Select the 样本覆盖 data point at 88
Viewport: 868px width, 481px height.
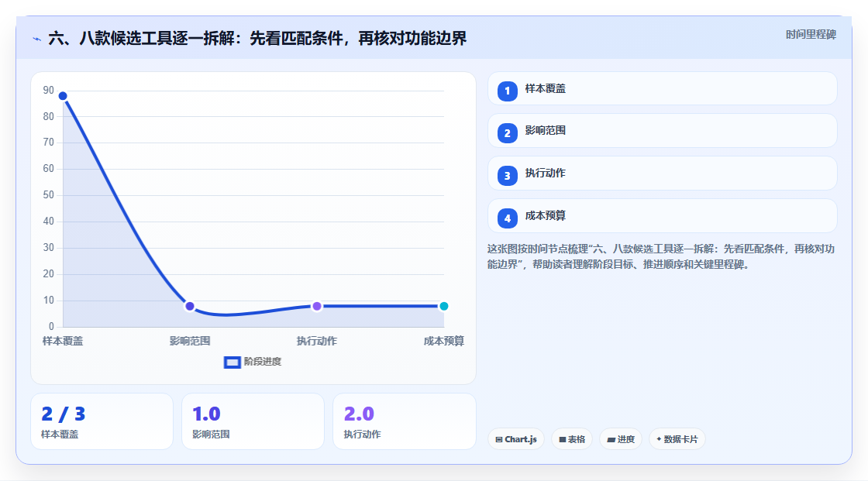coord(63,96)
